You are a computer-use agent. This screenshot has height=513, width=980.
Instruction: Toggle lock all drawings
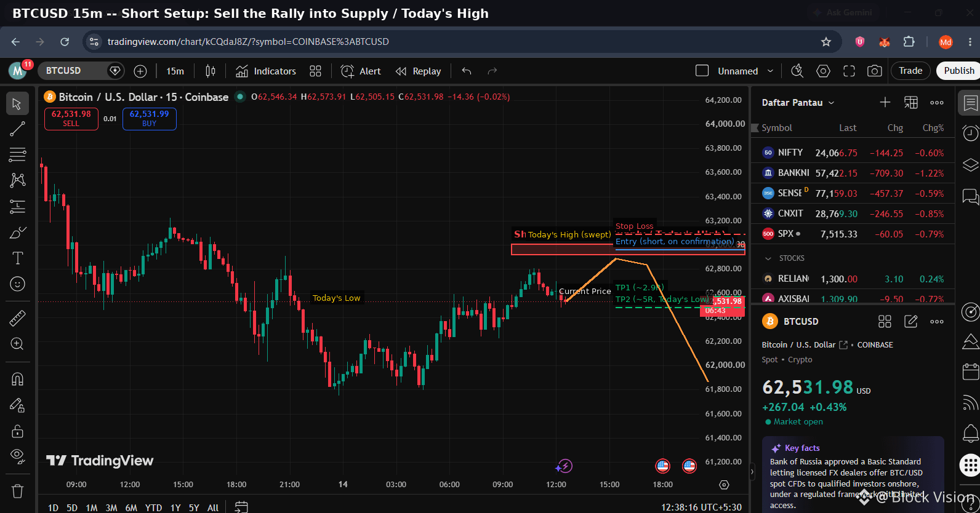17,431
